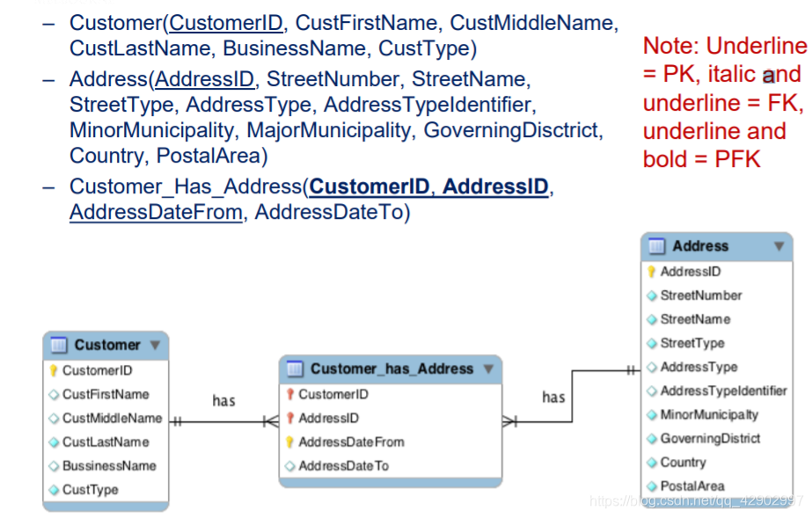Click the filled diamond icon beside CustType
The height and width of the screenshot is (517, 812).
[x=54, y=490]
